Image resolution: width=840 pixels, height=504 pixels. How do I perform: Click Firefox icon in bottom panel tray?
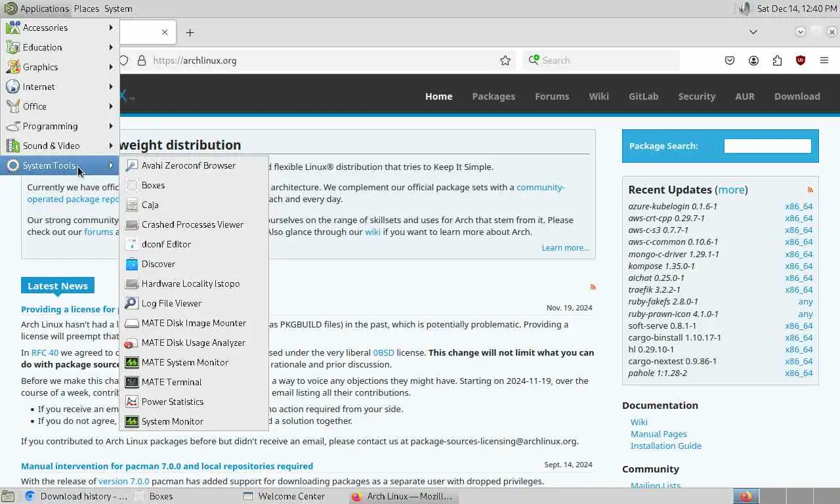(746, 496)
